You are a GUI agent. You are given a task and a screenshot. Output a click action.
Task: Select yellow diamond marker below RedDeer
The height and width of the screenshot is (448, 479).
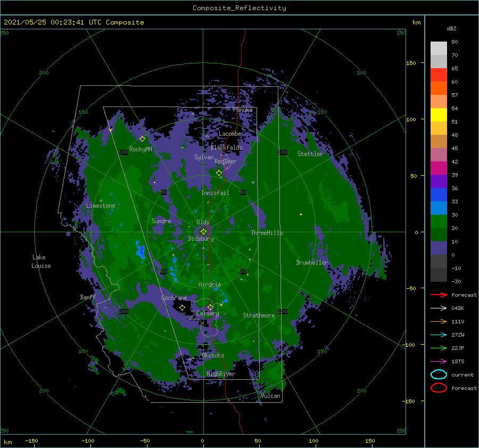(219, 173)
